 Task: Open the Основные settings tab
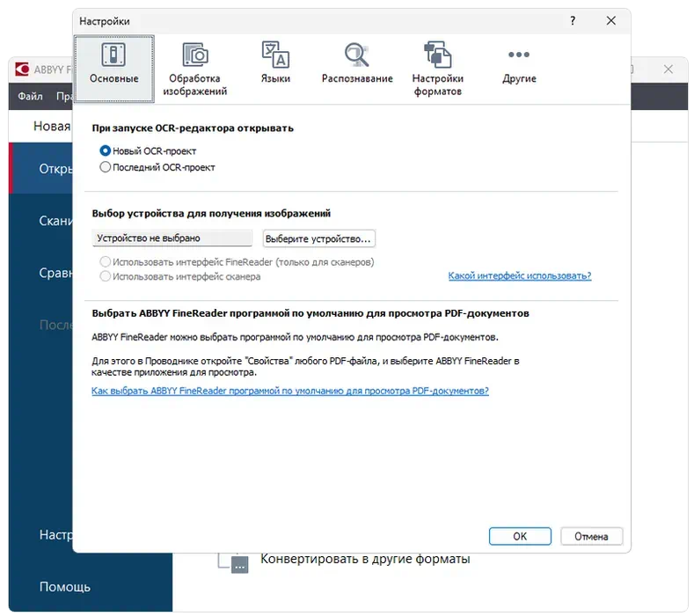click(x=114, y=69)
